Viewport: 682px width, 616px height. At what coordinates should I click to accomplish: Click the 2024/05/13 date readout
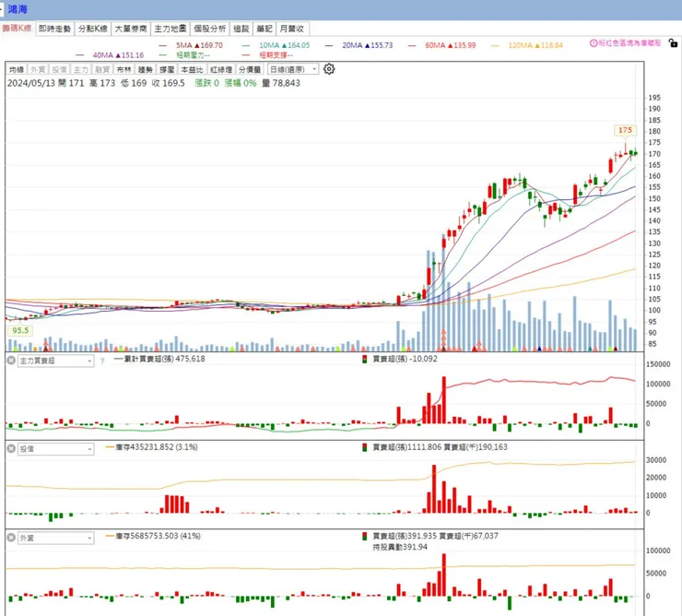(31, 83)
